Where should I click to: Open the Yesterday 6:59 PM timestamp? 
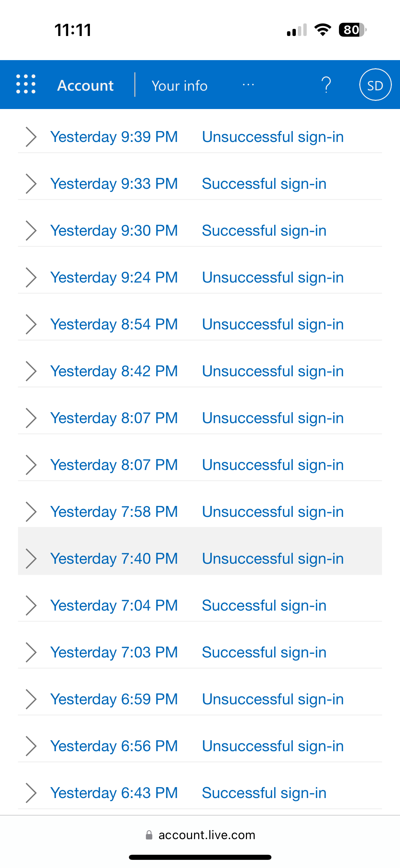coord(114,699)
